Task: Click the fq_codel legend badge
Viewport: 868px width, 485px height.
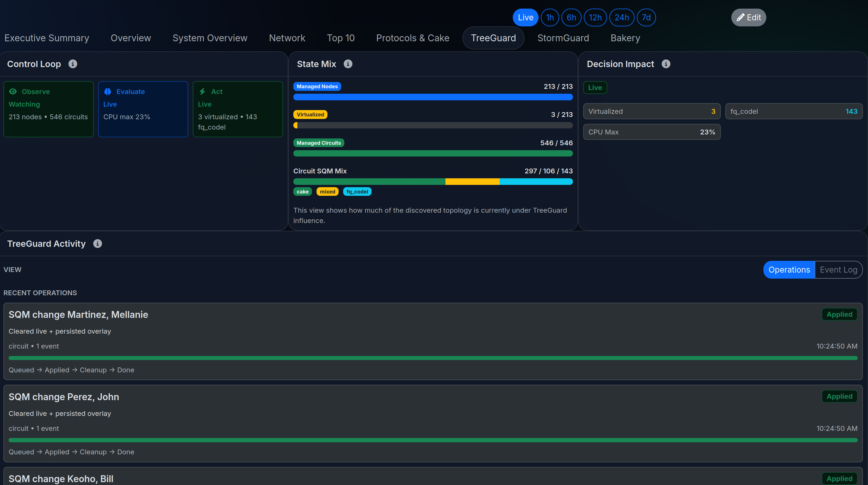Action: pyautogui.click(x=357, y=191)
